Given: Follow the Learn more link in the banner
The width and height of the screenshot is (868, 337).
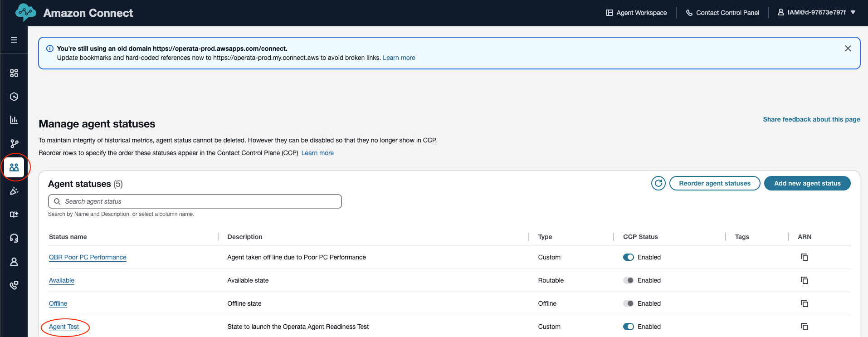Looking at the screenshot, I should click(399, 58).
